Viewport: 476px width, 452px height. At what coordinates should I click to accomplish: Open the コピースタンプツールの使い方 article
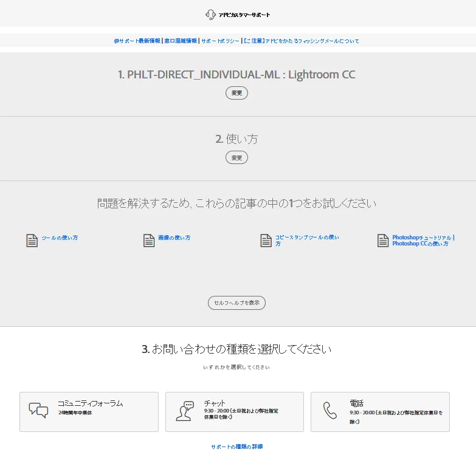click(307, 240)
